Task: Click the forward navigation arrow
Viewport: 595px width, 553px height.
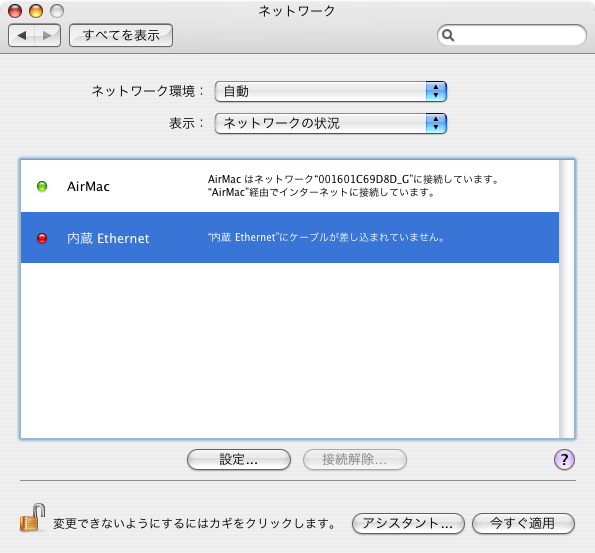Action: (47, 35)
